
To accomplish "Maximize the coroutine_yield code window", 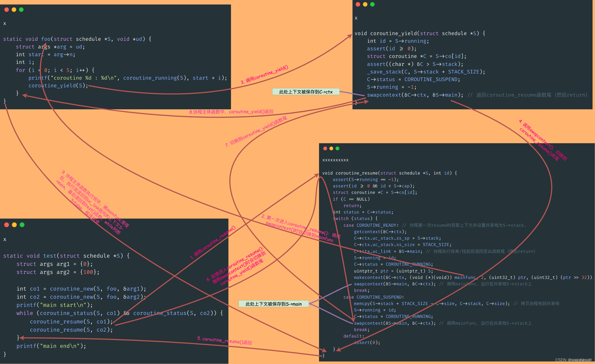I will 372,4.
